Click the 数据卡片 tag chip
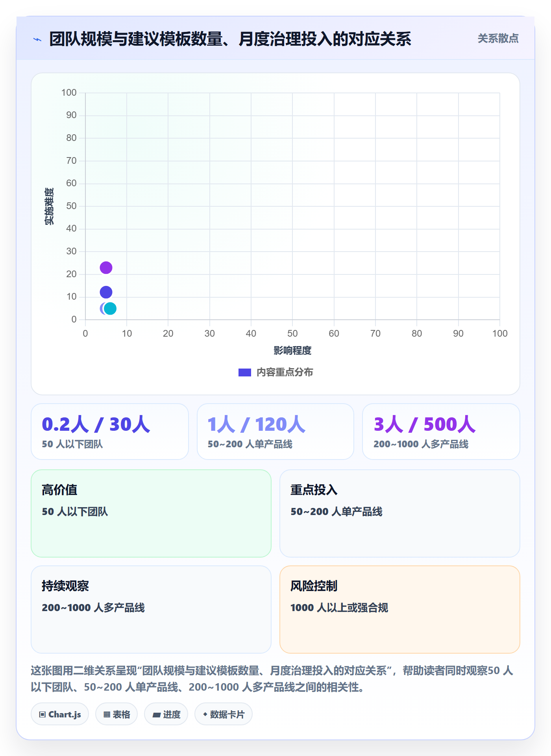This screenshot has height=756, width=551. tap(224, 714)
